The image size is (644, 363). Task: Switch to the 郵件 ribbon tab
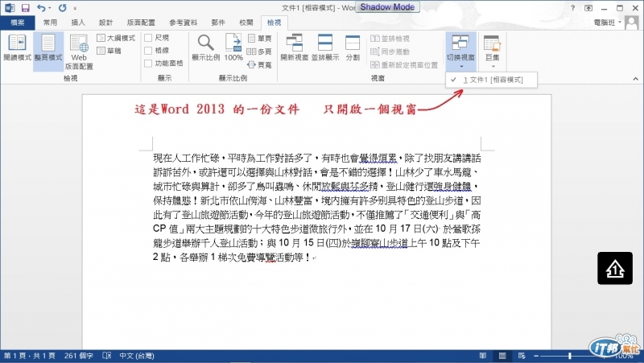218,23
